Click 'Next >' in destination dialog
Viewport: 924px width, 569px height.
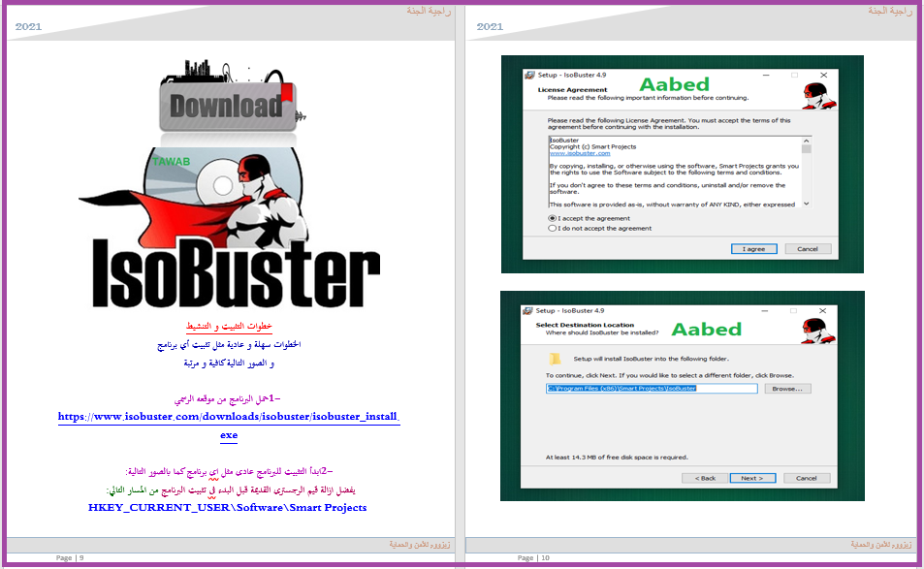752,478
